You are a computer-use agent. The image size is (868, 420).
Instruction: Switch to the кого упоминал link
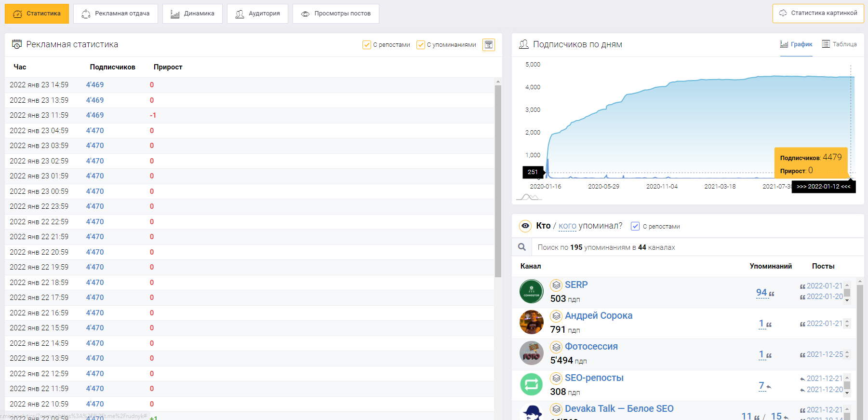[x=567, y=226]
